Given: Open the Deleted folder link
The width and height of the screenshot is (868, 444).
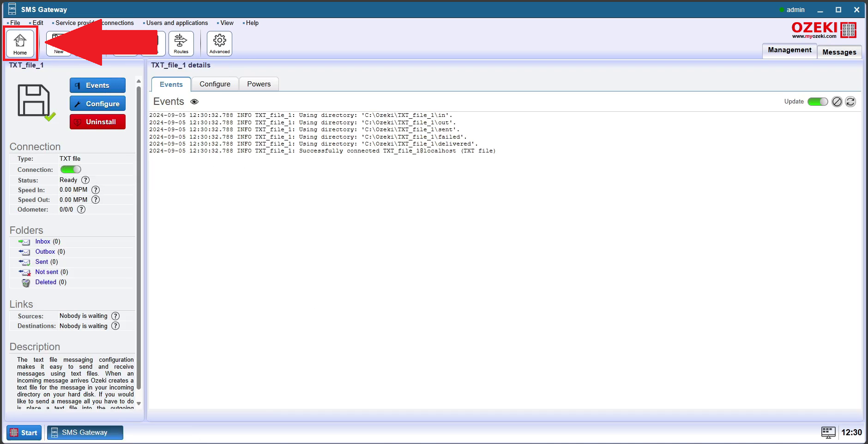Looking at the screenshot, I should pyautogui.click(x=46, y=282).
